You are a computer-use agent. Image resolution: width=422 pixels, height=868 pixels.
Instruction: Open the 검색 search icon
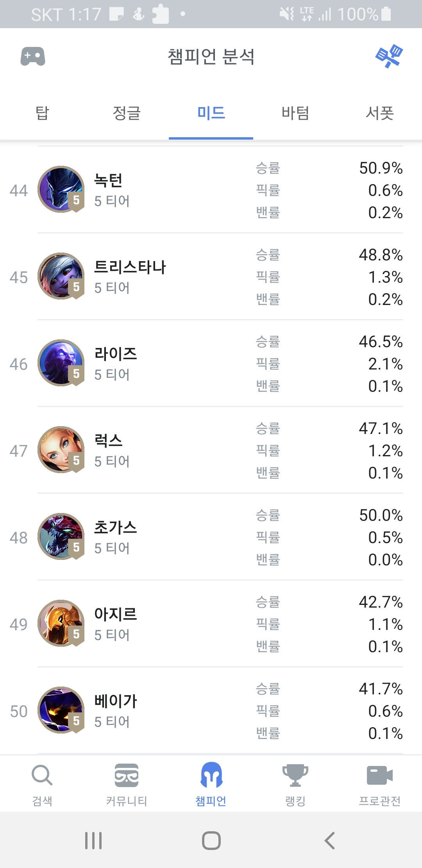[x=42, y=776]
